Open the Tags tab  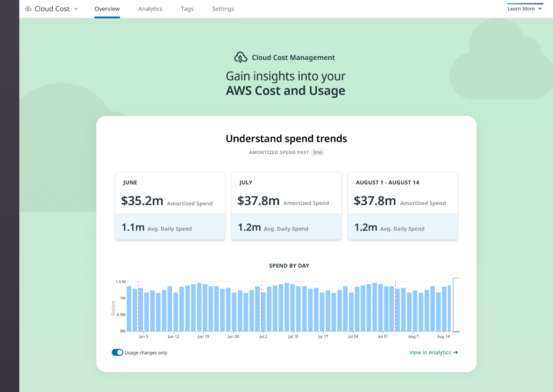tap(187, 9)
